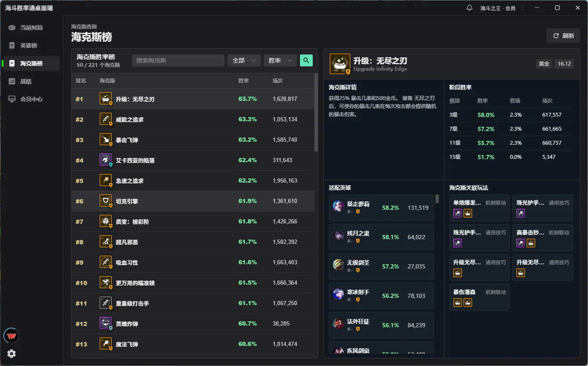Open the 全部 tier filter dropdown
The width and height of the screenshot is (588, 366).
pos(244,60)
